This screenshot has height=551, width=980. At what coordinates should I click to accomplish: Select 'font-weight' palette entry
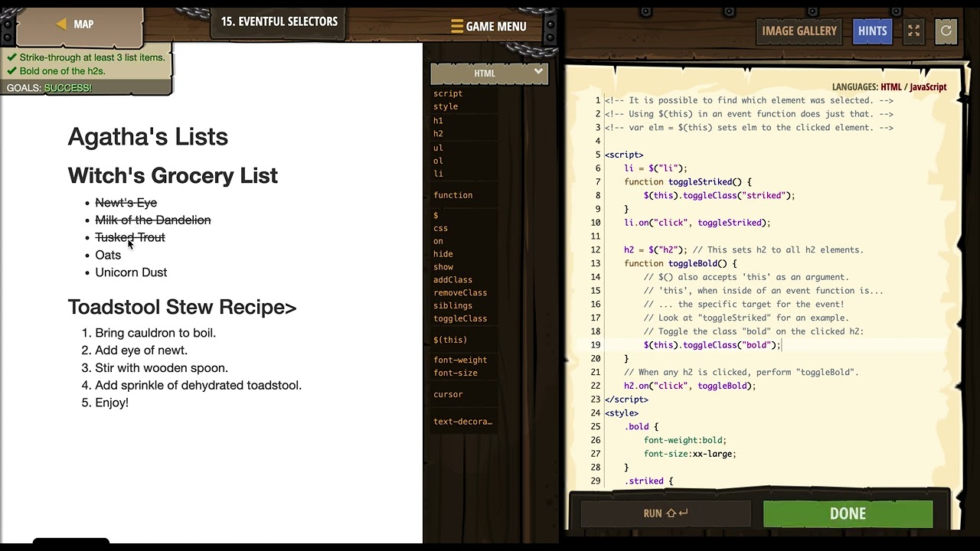coord(460,360)
